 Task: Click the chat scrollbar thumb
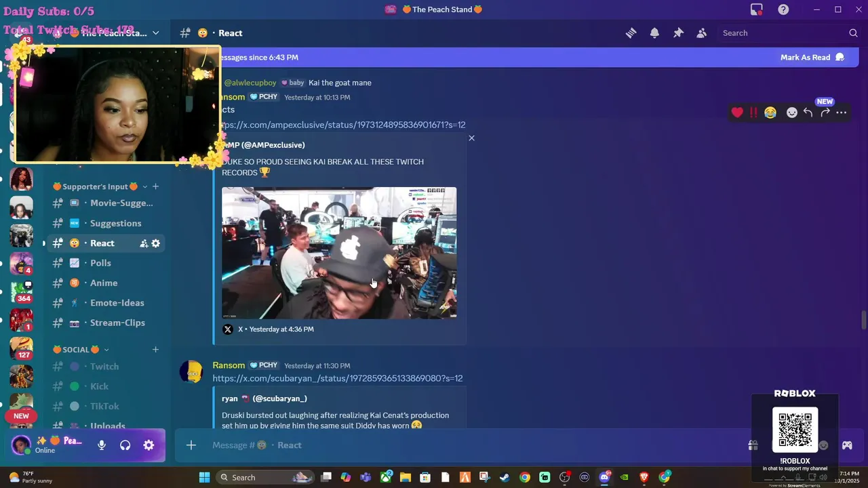point(863,319)
